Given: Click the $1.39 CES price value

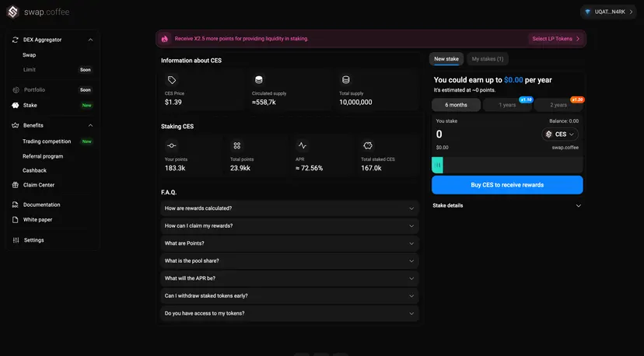Looking at the screenshot, I should 173,103.
